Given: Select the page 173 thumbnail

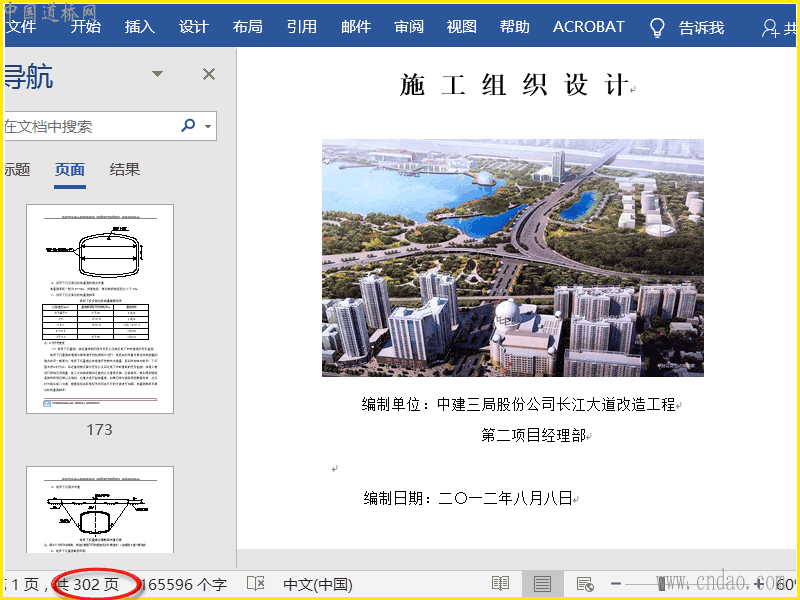Looking at the screenshot, I should click(x=100, y=309).
